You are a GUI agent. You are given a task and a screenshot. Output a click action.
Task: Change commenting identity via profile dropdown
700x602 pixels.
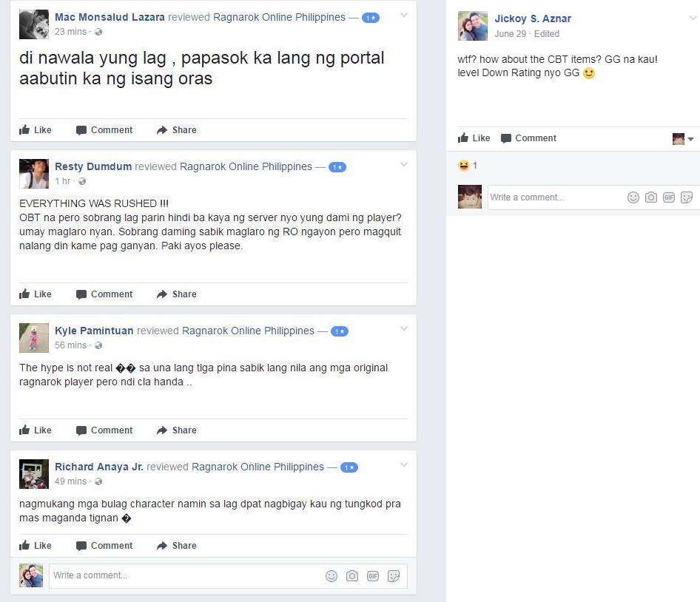click(x=682, y=139)
